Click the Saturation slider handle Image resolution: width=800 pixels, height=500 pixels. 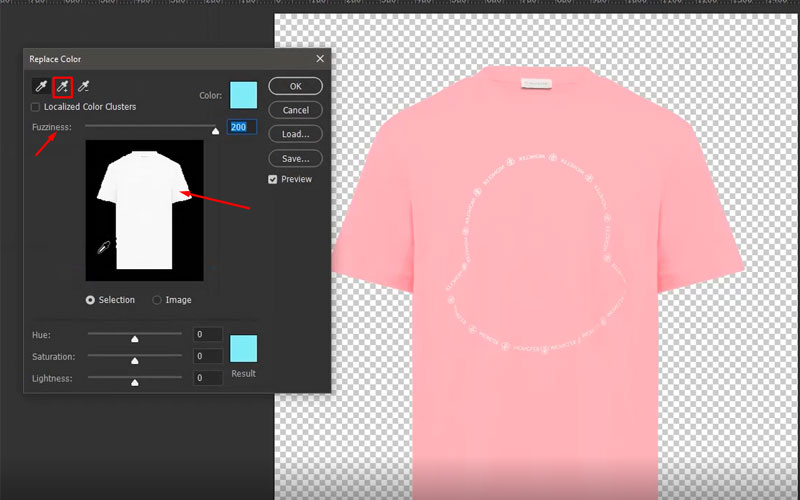pyautogui.click(x=135, y=360)
